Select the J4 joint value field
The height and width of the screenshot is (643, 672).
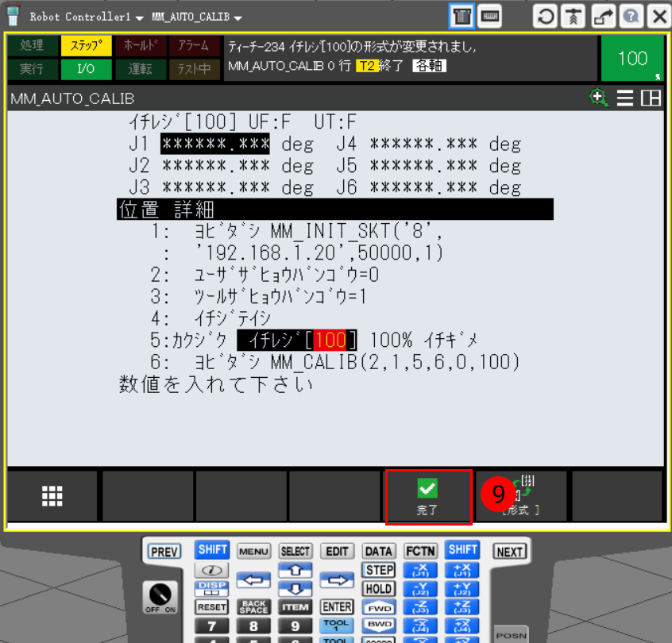(x=423, y=144)
